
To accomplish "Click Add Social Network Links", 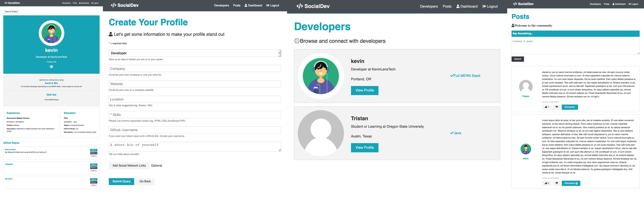I will (129, 166).
